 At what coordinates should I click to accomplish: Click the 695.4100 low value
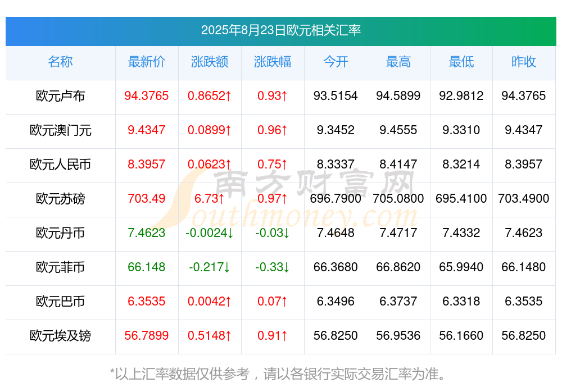[x=461, y=198]
